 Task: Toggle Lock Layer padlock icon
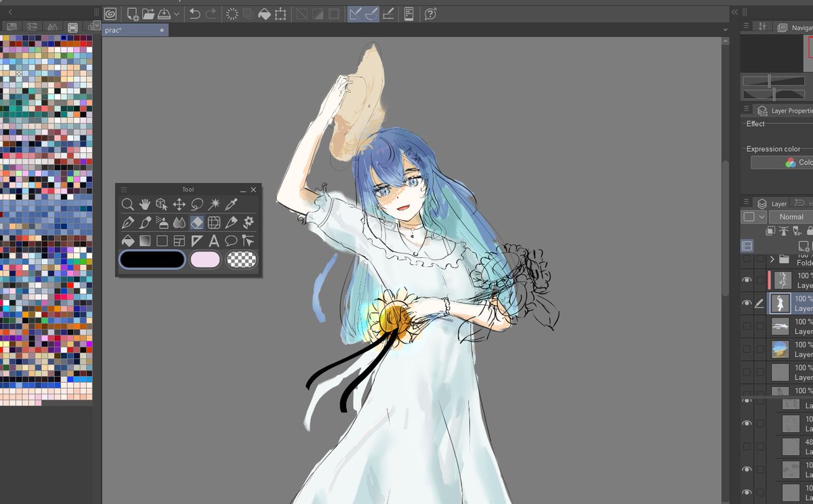coord(810,231)
